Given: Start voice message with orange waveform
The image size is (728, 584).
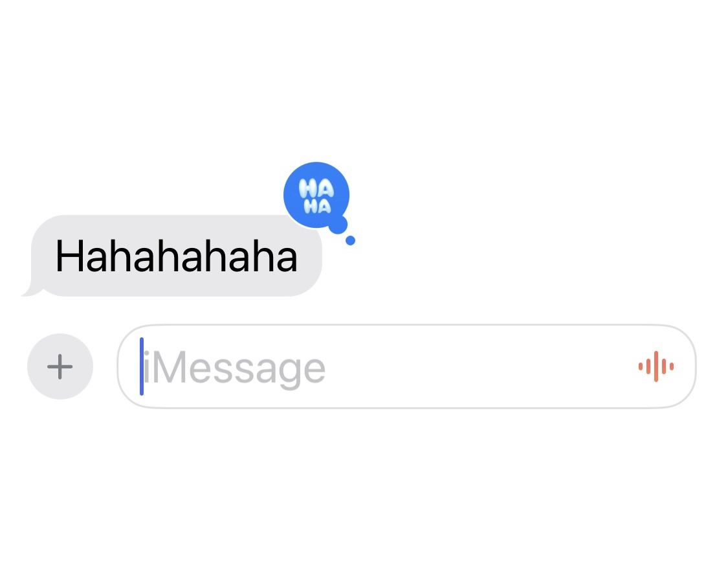Looking at the screenshot, I should (x=656, y=366).
